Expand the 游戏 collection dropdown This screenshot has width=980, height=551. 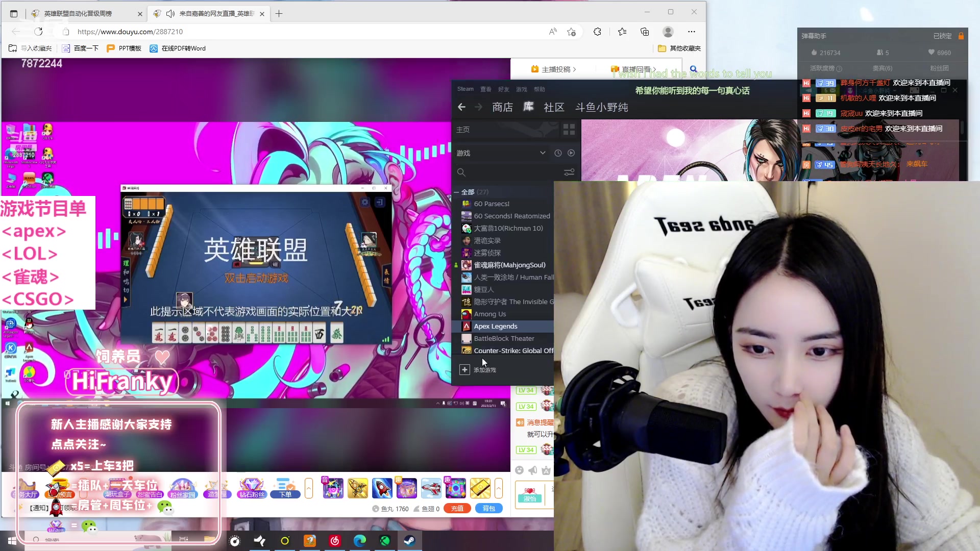point(543,153)
